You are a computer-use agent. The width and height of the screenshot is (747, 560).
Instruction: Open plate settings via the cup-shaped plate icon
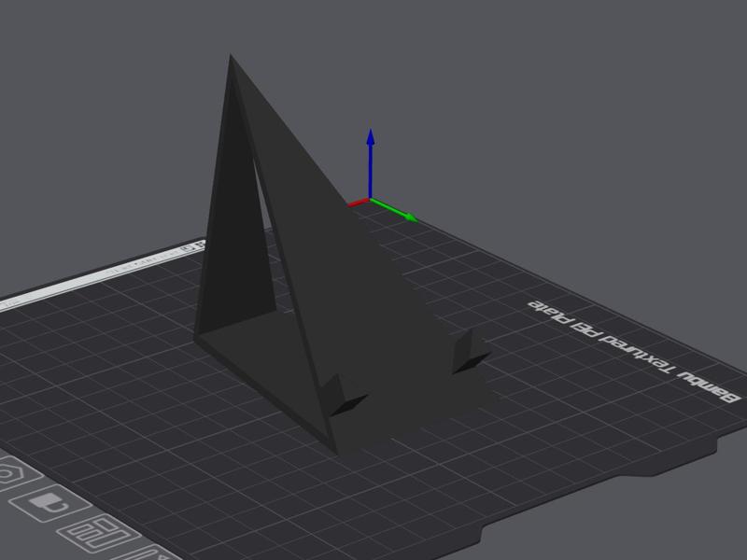[x=45, y=502]
